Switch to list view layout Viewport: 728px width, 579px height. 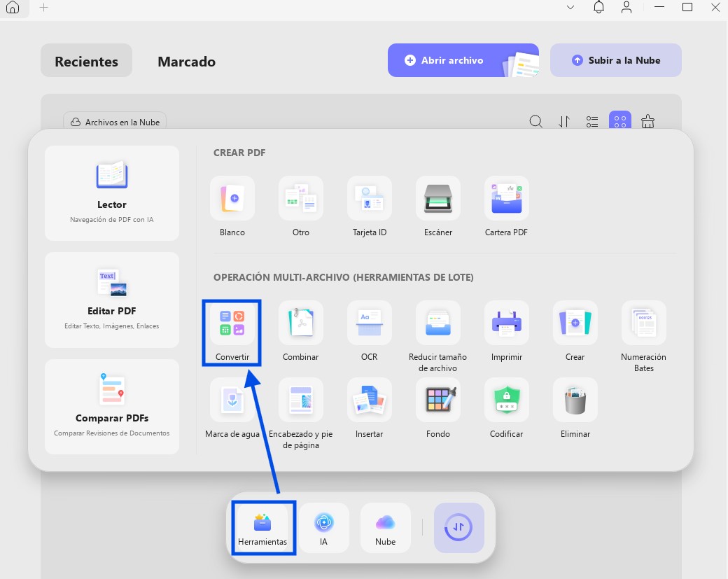592,122
